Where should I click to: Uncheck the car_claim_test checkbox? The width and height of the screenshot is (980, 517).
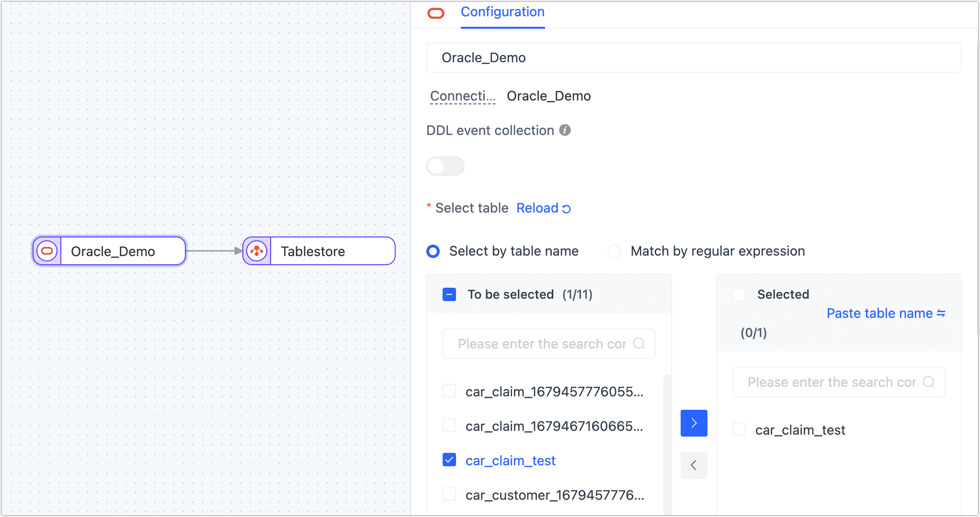[x=449, y=460]
